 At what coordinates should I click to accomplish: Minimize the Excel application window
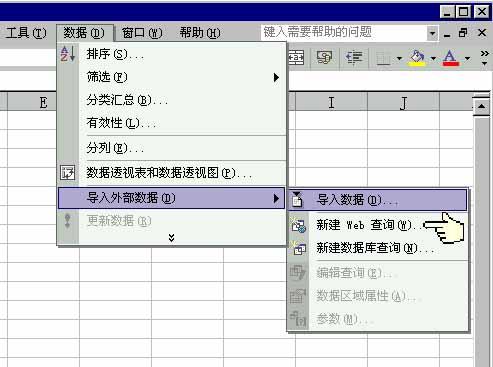point(447,12)
